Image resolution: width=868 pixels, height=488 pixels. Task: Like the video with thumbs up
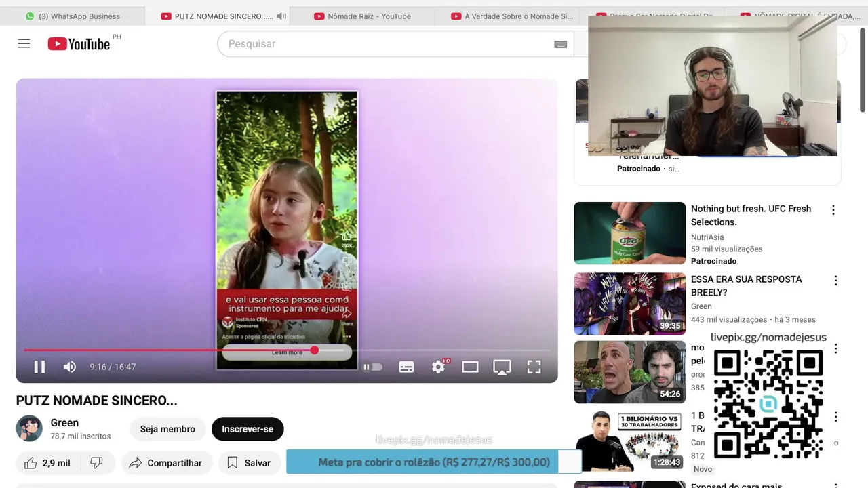[x=47, y=463]
